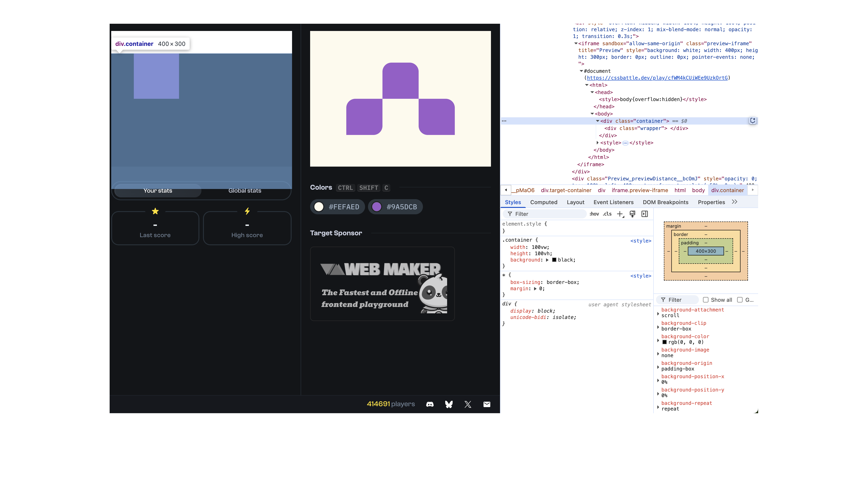Open the DOM Breakpoints tab

tap(665, 202)
